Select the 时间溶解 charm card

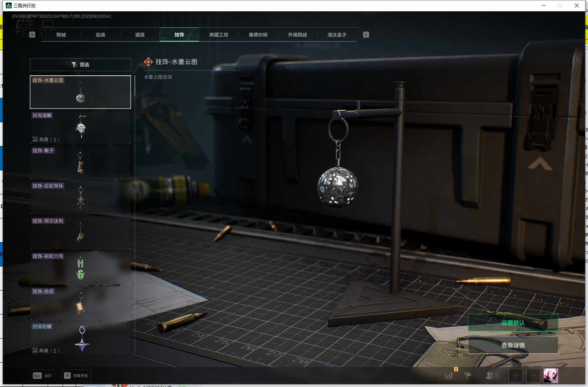click(80, 127)
